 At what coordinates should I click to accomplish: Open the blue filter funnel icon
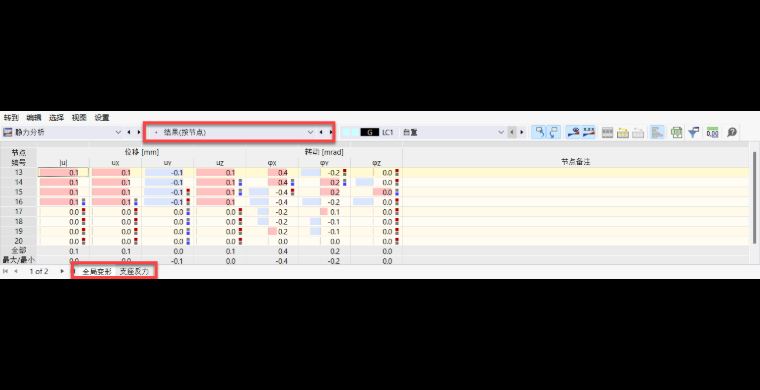coord(694,132)
